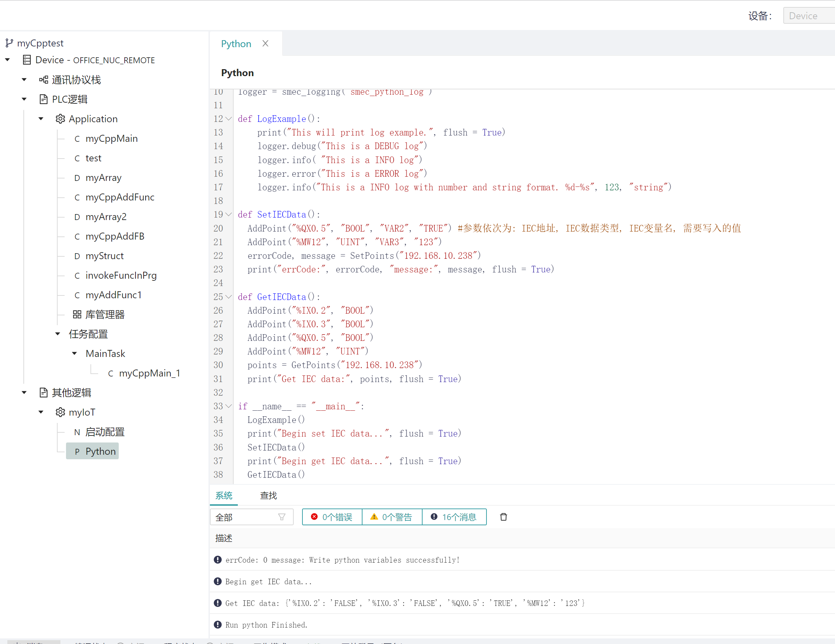Collapse the 任务配置 node arrow
Viewport: 835px width, 644px height.
coord(58,334)
